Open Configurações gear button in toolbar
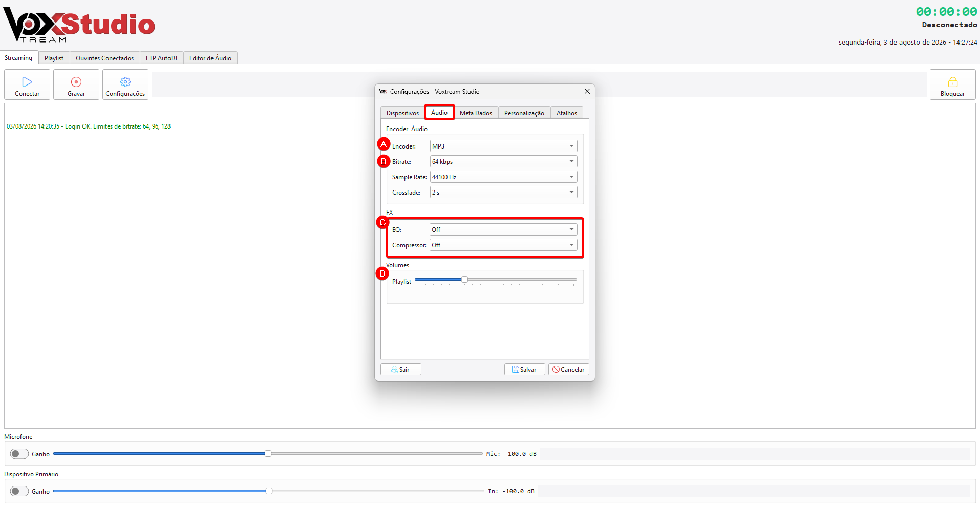The image size is (980, 508). point(125,84)
